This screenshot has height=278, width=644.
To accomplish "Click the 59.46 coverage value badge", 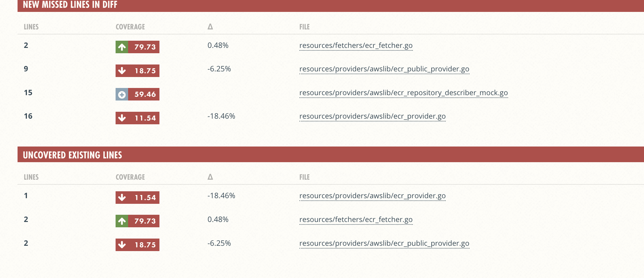I will (x=144, y=94).
